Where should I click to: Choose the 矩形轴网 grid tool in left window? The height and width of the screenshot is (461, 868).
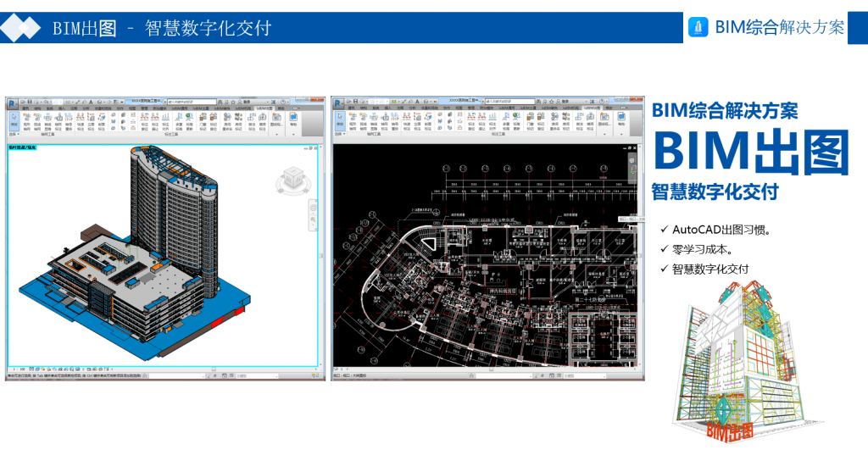pos(26,121)
